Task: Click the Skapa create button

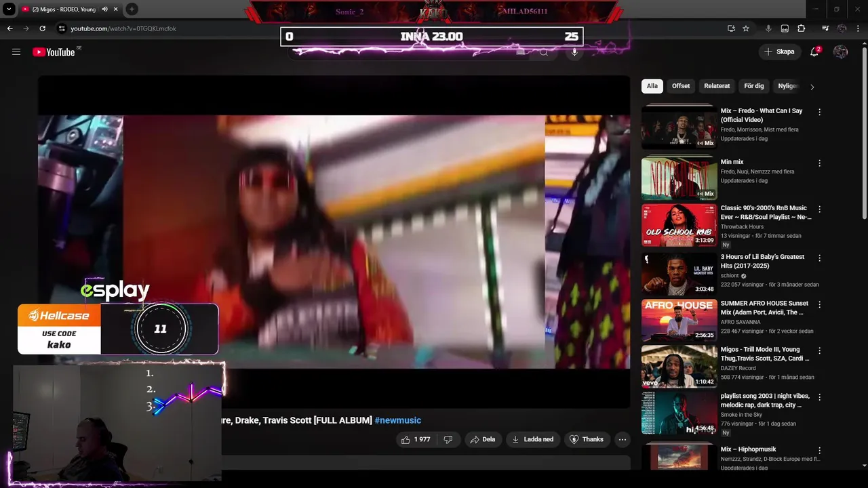Action: tap(778, 52)
